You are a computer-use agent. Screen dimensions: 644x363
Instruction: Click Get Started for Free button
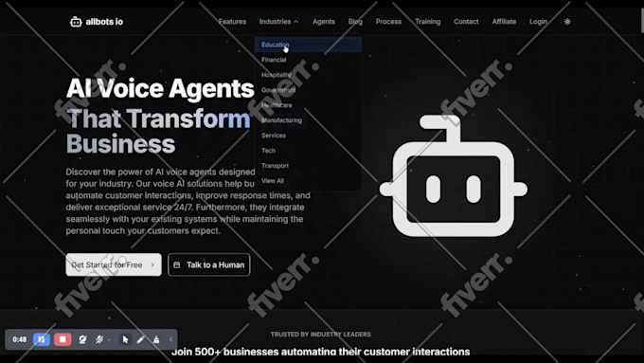click(114, 264)
